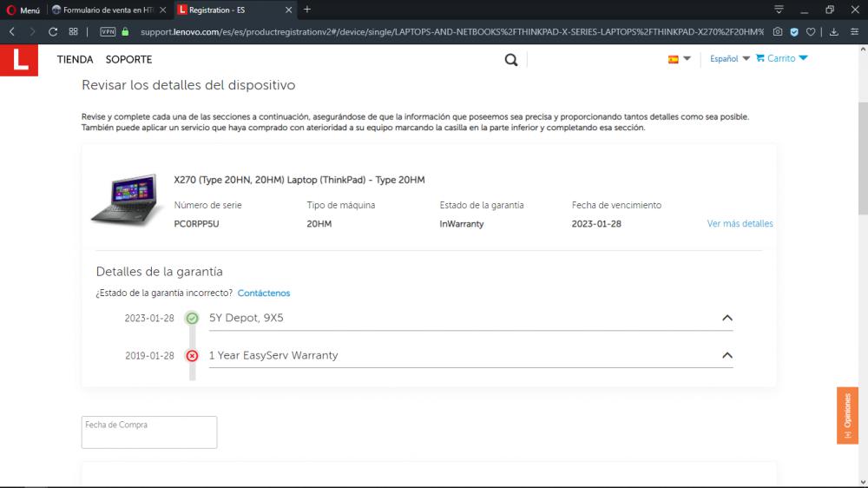
Task: Open the Opera Menú button
Action: tap(23, 10)
